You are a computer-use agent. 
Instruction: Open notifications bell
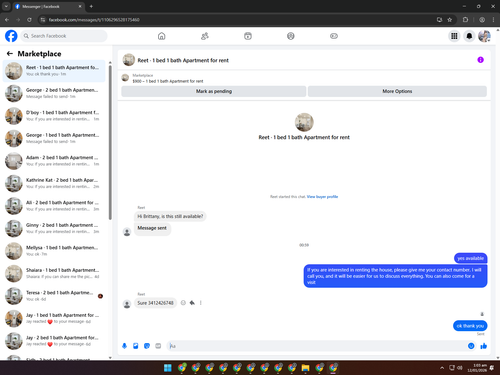pyautogui.click(x=469, y=36)
